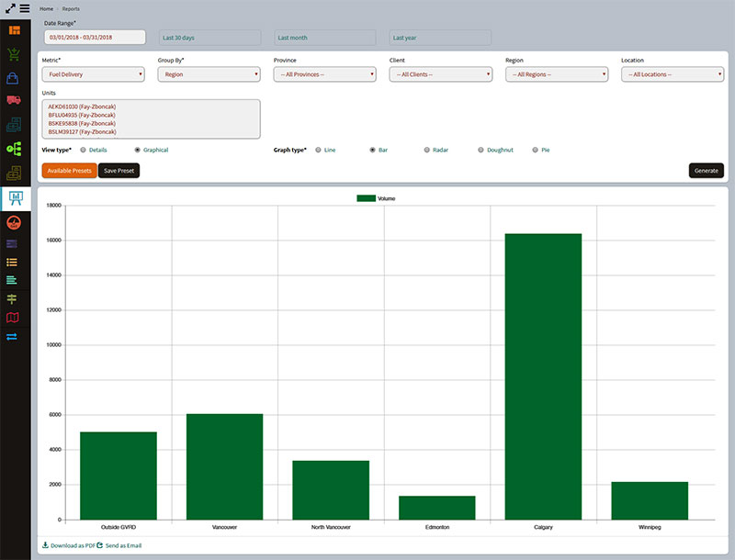Screen dimensions: 735x560
Task: Click the Last year button
Action: [440, 38]
